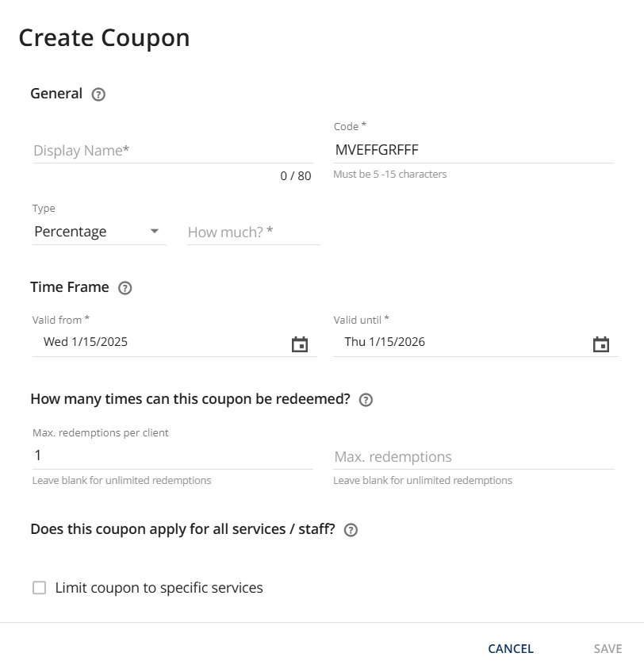The height and width of the screenshot is (672, 644).
Task: Click the Time Frame section heading
Action: pyautogui.click(x=70, y=287)
